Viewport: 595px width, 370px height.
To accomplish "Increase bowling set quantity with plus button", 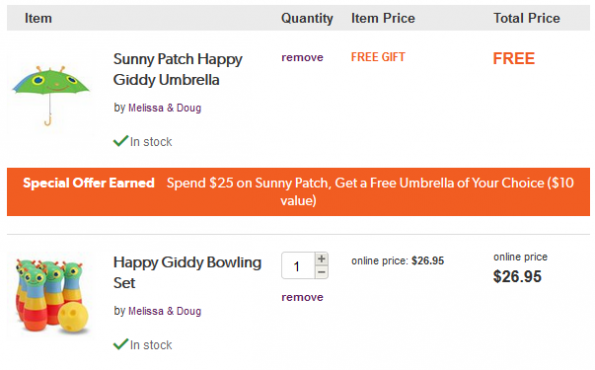I will pos(321,259).
